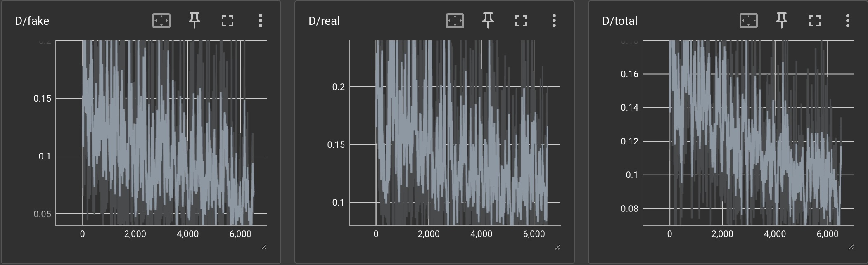Open more options menu on D/fake card
The height and width of the screenshot is (265, 868).
tap(261, 21)
